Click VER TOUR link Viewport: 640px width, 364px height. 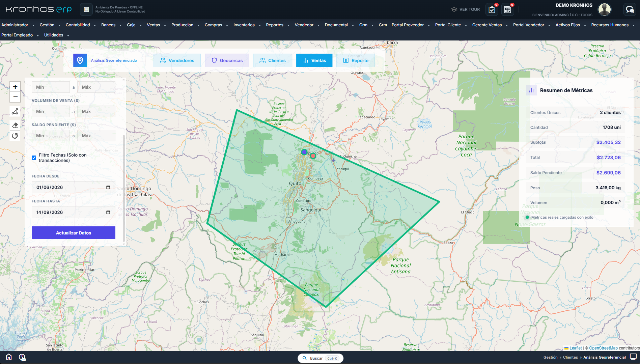[466, 9]
